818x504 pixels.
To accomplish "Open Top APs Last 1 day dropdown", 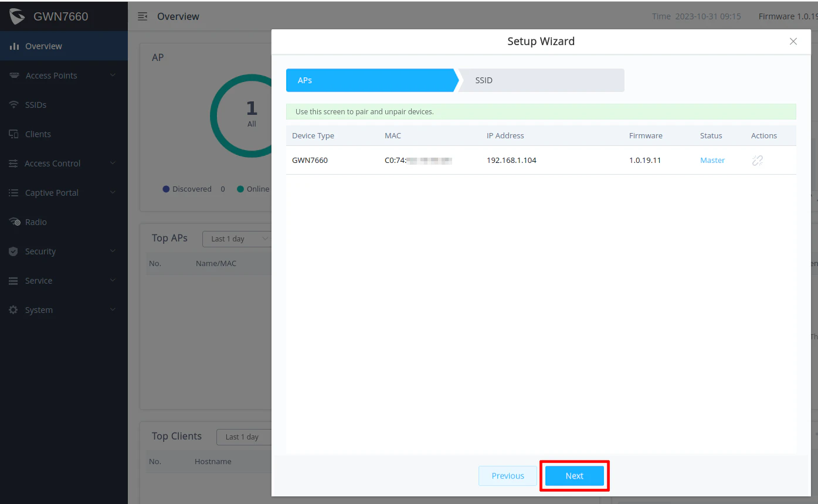I will coord(237,239).
